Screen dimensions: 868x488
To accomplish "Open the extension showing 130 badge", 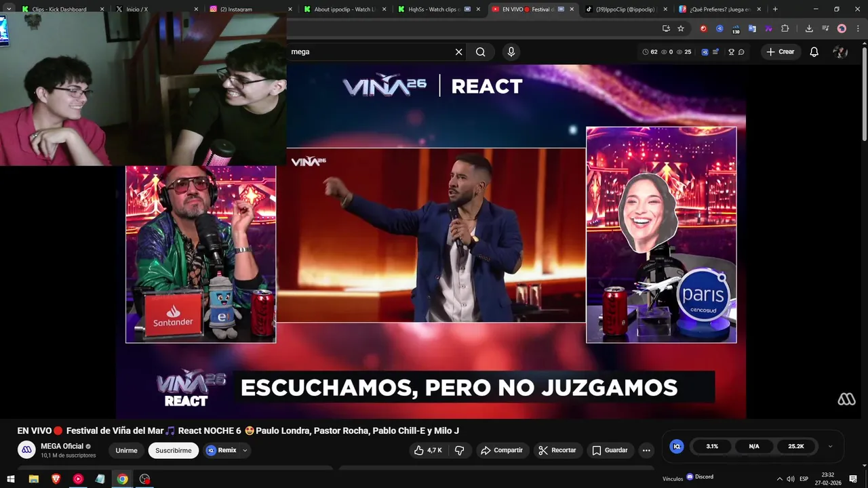I will point(736,28).
